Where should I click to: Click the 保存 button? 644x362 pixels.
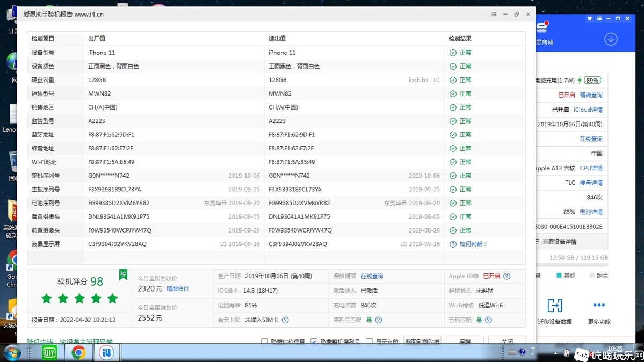coord(465,340)
